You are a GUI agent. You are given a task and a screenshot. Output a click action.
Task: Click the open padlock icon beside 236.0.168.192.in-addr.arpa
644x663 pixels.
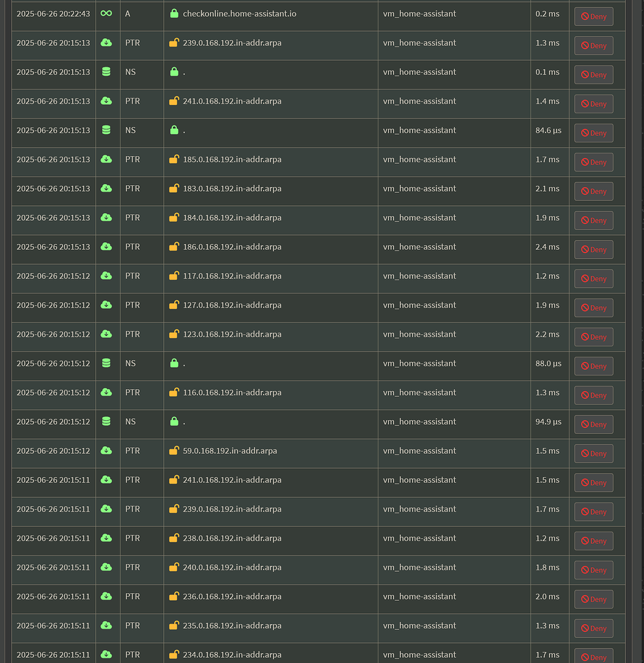click(174, 596)
